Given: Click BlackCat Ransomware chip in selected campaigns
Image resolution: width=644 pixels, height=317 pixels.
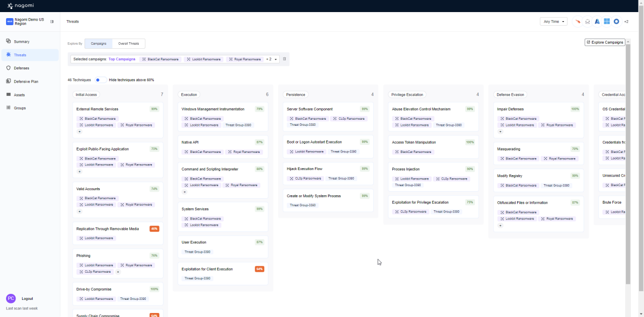Looking at the screenshot, I should point(160,59).
